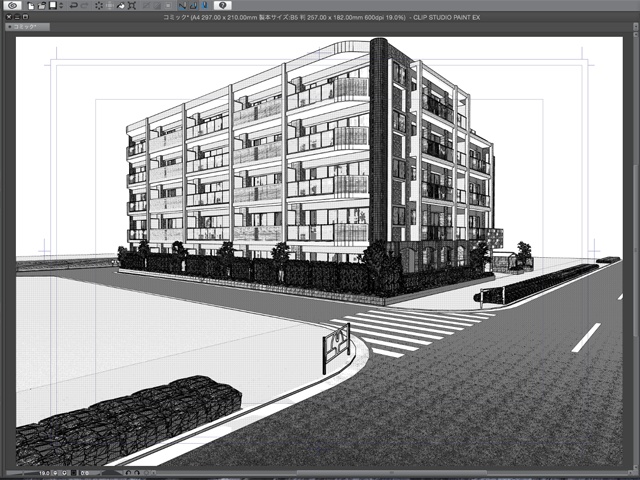Open a file with folder icon

pyautogui.click(x=42, y=6)
